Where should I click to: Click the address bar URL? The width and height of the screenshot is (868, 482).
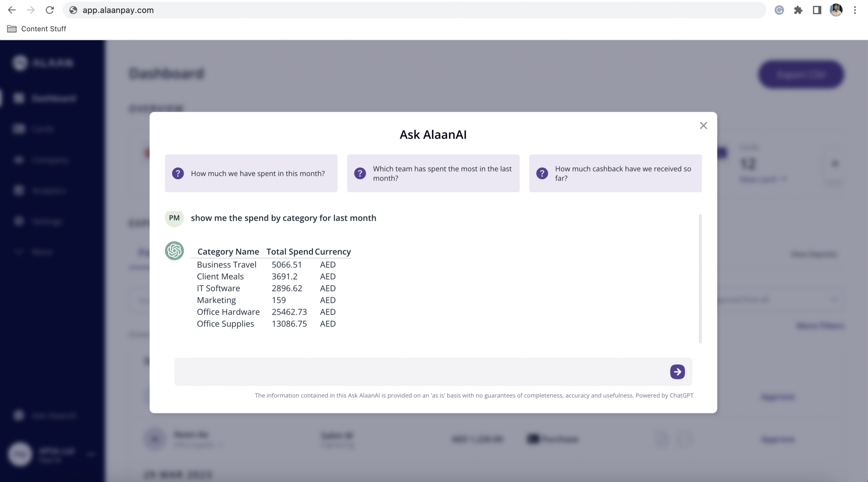[x=118, y=10]
